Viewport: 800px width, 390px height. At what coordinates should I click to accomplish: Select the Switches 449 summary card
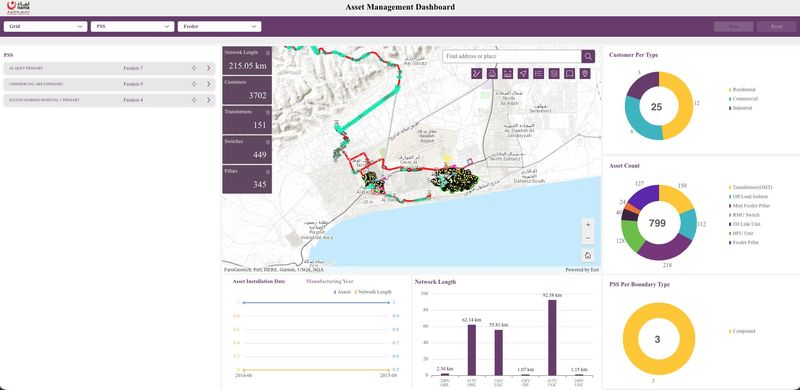point(247,149)
